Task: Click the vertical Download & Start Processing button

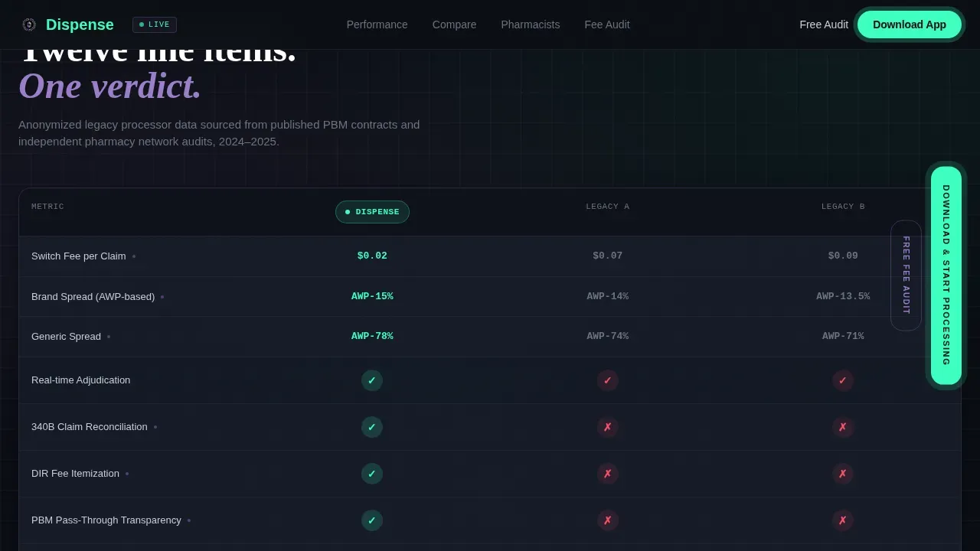Action: tap(946, 275)
